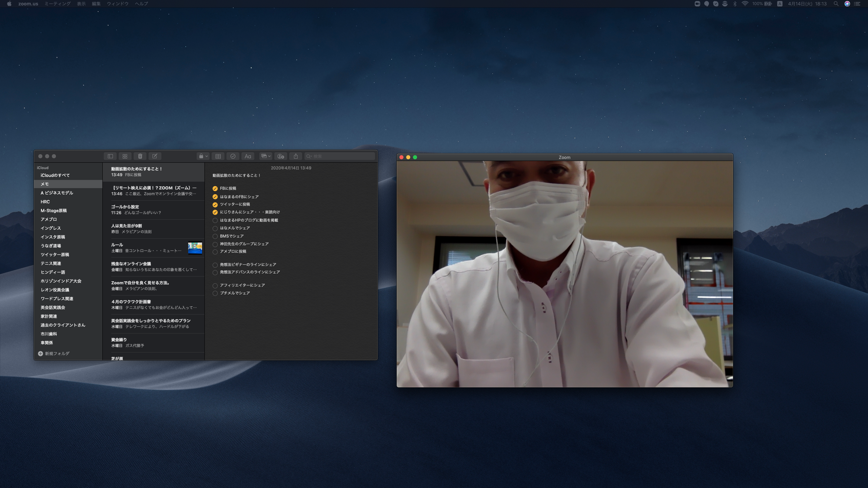The height and width of the screenshot is (488, 868).
Task: Activate Siri from the menu bar
Action: pyautogui.click(x=847, y=4)
